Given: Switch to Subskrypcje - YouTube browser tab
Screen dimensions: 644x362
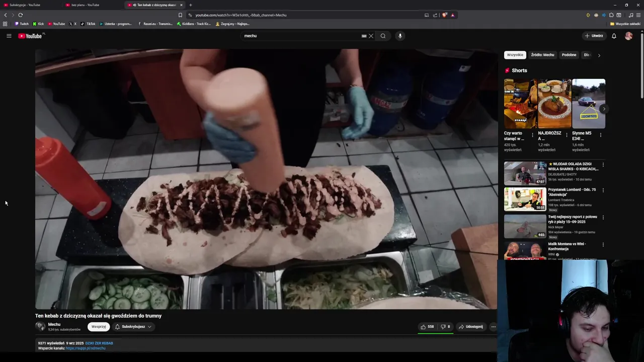Looking at the screenshot, I should coord(30,5).
